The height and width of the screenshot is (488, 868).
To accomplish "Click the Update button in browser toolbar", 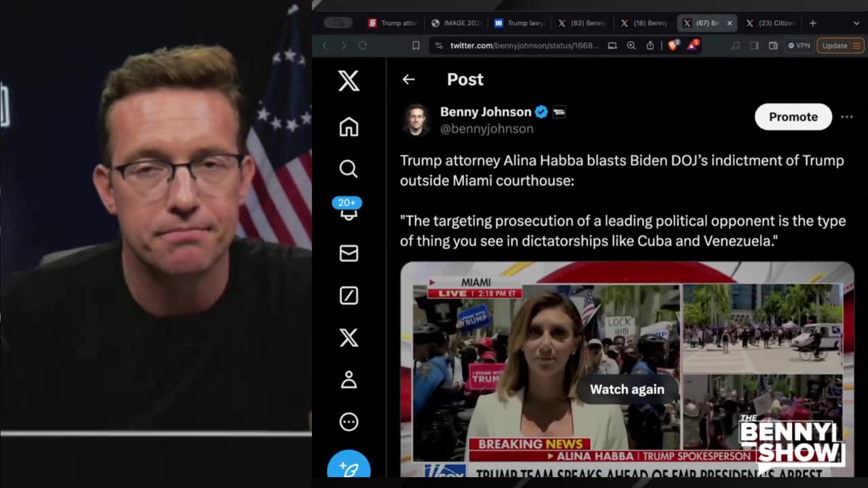I will [x=840, y=45].
